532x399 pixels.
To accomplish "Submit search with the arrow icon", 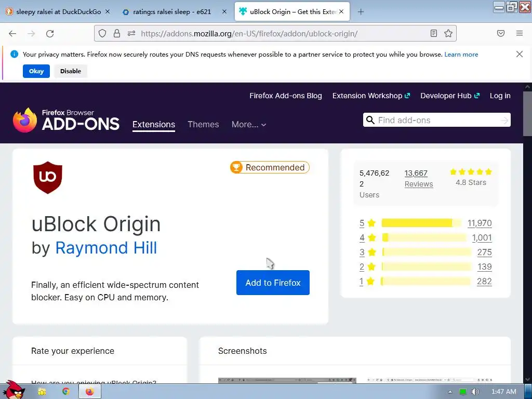I will (504, 120).
